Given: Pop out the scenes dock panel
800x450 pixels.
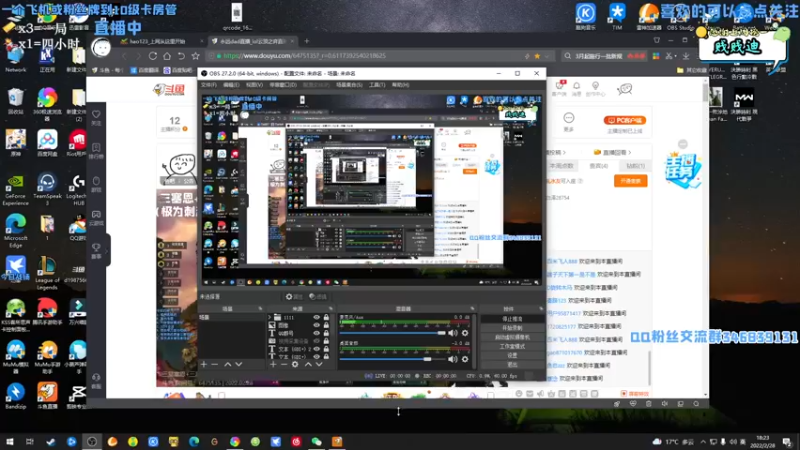Looking at the screenshot, I should (260, 309).
